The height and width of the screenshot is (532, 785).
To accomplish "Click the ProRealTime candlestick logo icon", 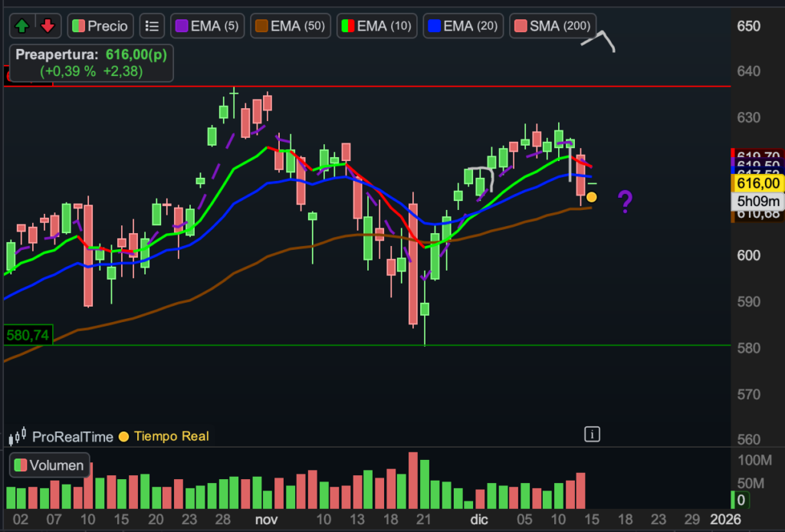I will pyautogui.click(x=18, y=436).
